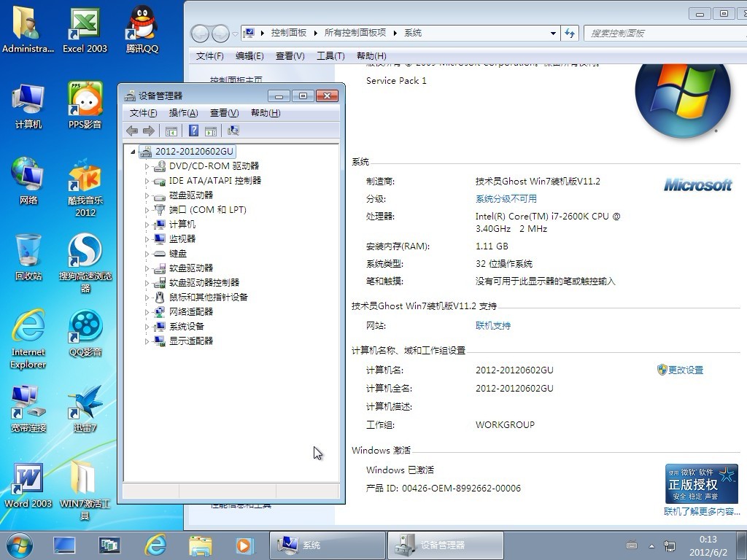Focus the 搜索控制面板 search box

coord(665,34)
